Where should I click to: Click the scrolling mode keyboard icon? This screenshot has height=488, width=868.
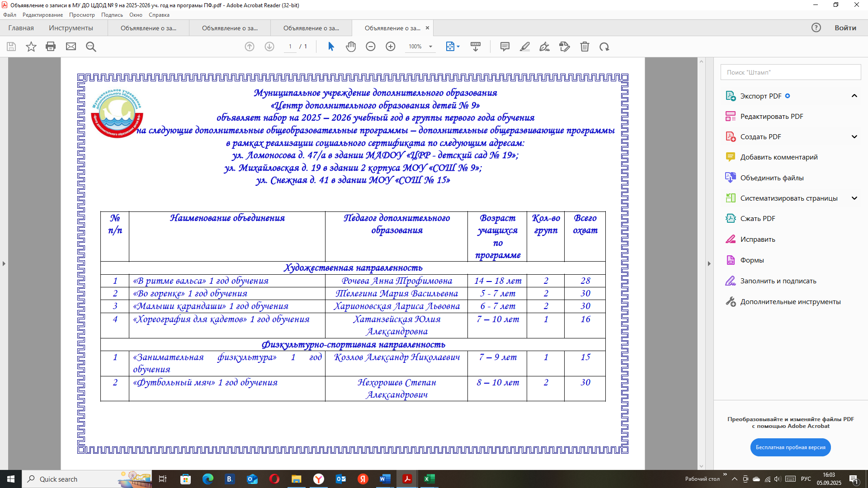point(476,47)
